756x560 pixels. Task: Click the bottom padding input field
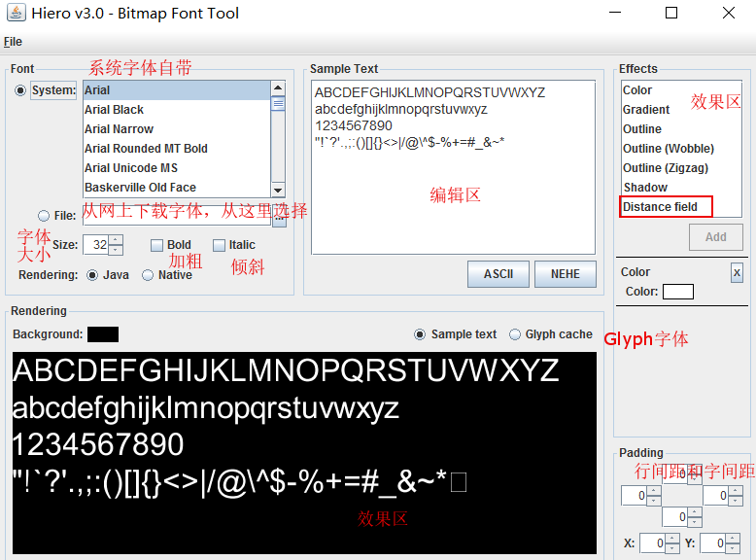click(674, 517)
